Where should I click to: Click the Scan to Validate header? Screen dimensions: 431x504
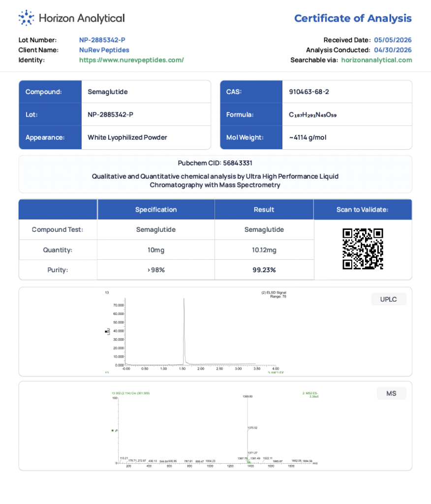pos(363,210)
